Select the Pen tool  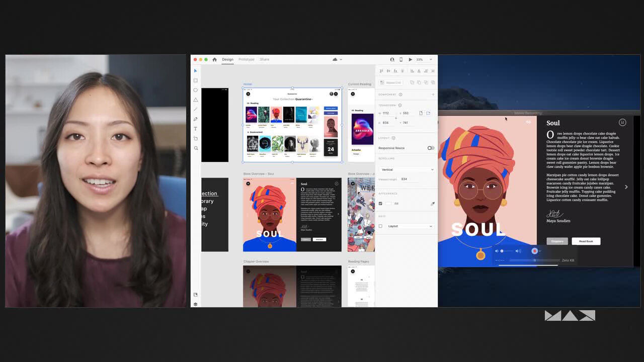(196, 119)
